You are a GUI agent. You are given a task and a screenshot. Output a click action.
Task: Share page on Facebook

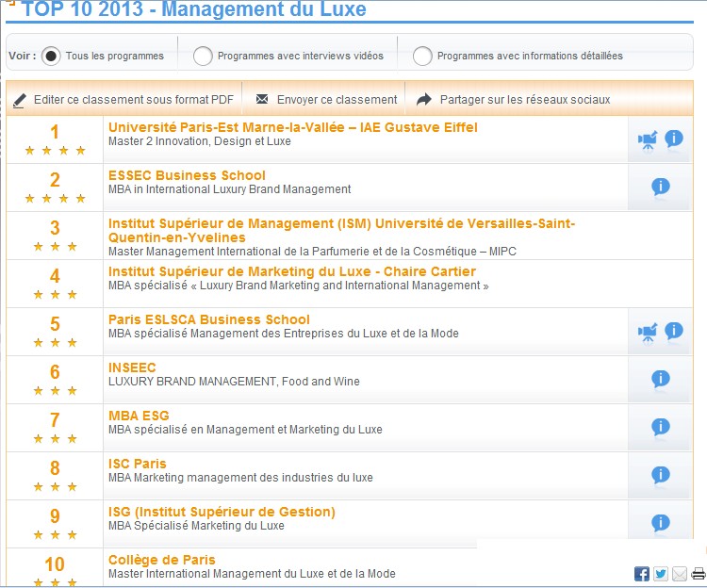pyautogui.click(x=642, y=574)
